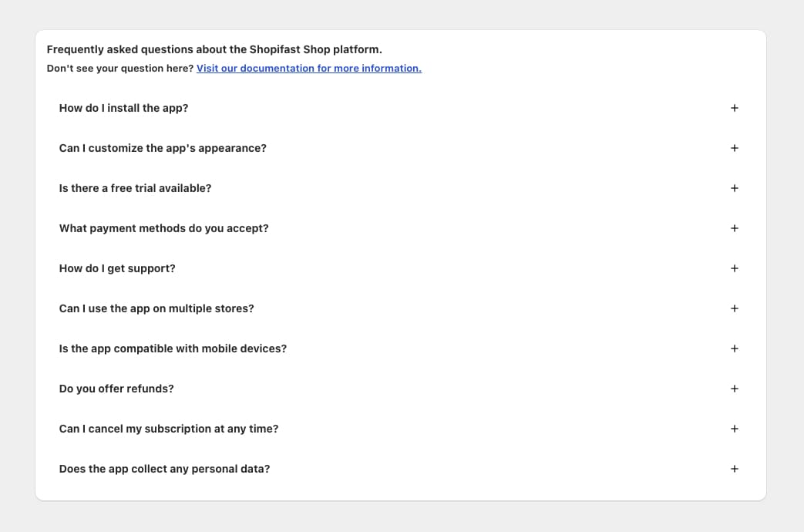Click plus icon beside mobile devices question
This screenshot has width=804, height=532.
734,348
